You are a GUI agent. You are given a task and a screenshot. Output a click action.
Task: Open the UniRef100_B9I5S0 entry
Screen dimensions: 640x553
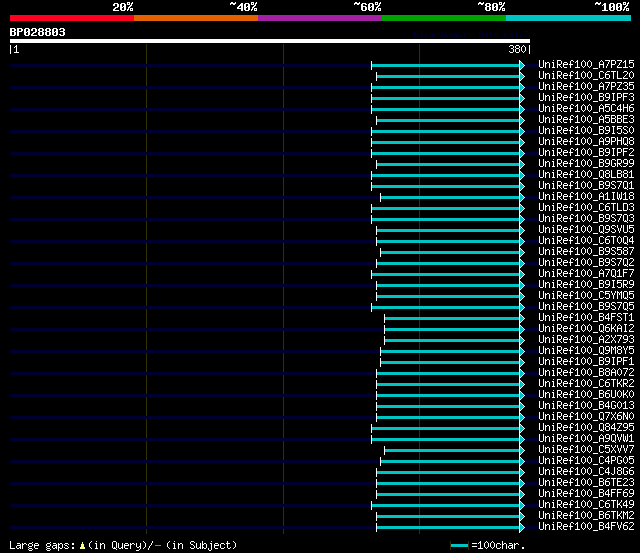click(586, 131)
